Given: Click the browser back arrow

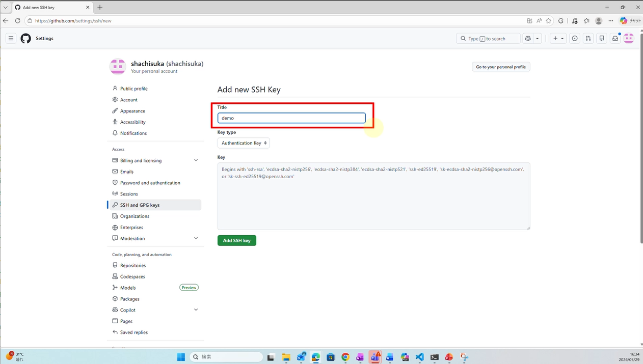Looking at the screenshot, I should tap(6, 21).
